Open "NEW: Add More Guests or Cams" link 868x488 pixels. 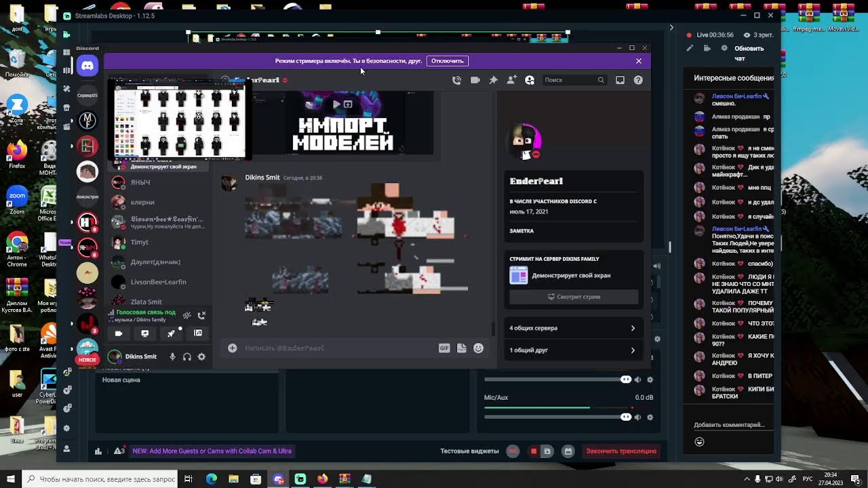[212, 451]
